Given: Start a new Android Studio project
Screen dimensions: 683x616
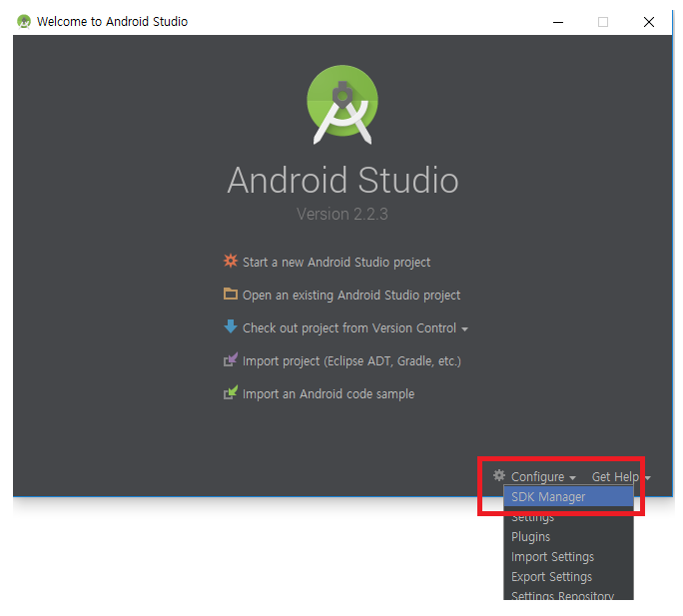Looking at the screenshot, I should 337,263.
